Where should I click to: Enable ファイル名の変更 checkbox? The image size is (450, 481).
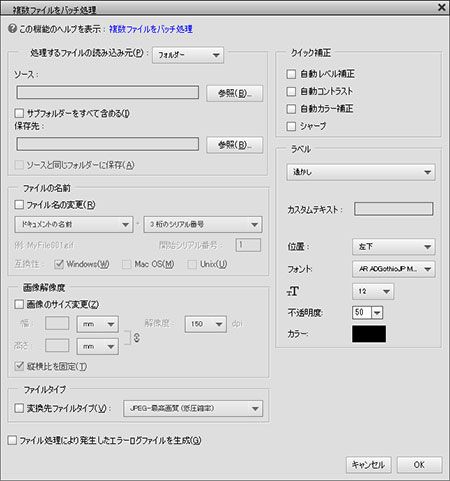coord(19,204)
